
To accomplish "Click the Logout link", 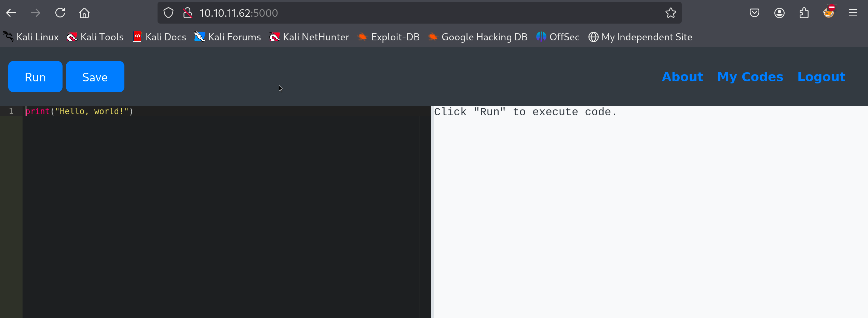I will click(821, 77).
